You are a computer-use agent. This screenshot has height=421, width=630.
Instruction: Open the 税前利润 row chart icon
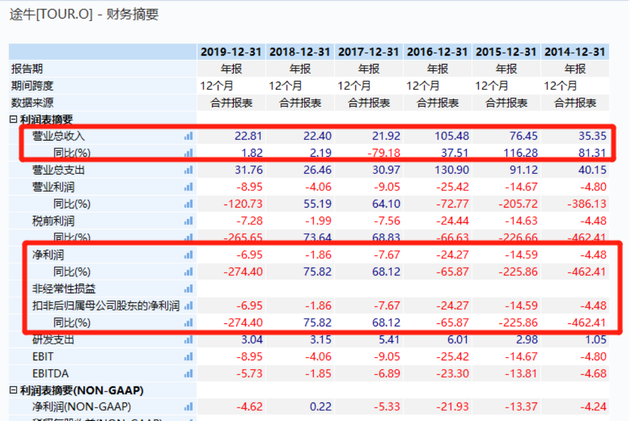tap(188, 221)
